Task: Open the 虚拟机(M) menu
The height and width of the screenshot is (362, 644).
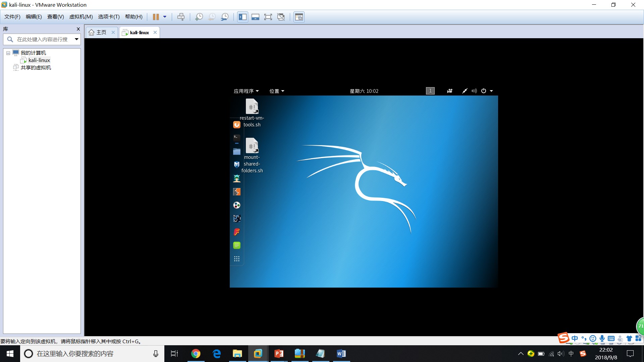Action: coord(81,17)
